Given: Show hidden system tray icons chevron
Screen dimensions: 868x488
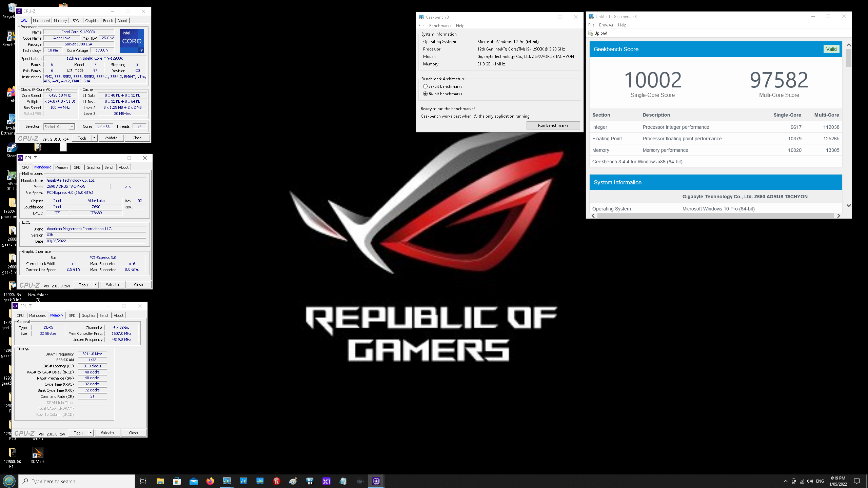Looking at the screenshot, I should (785, 481).
